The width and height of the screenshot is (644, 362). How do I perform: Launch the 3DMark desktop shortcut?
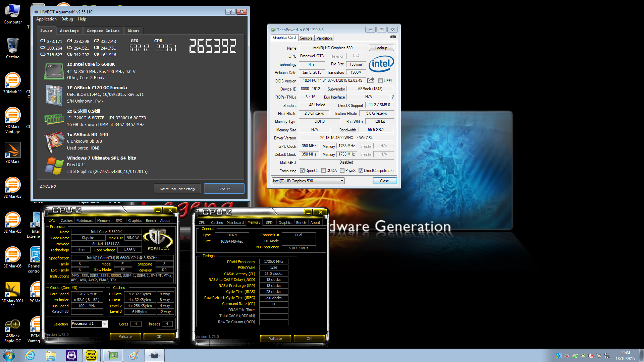[13, 153]
